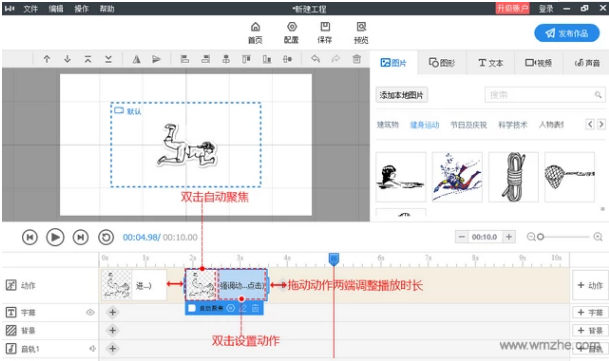Bring the object to the top layer
This screenshot has width=609, height=361.
[x=88, y=59]
